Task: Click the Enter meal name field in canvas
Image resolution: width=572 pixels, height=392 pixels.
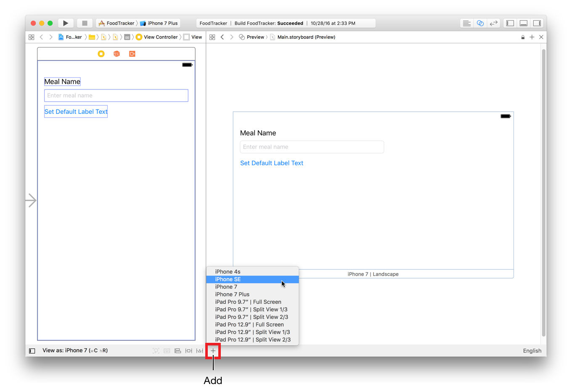Action: tap(116, 95)
